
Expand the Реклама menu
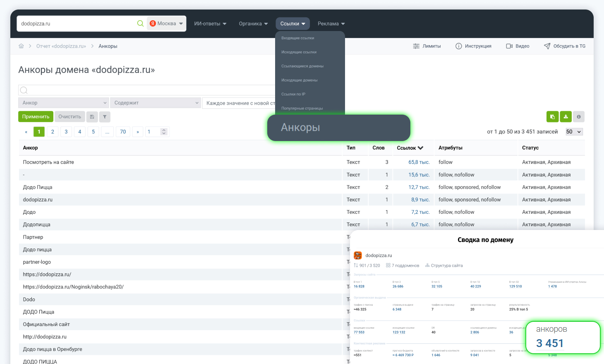[x=331, y=24]
